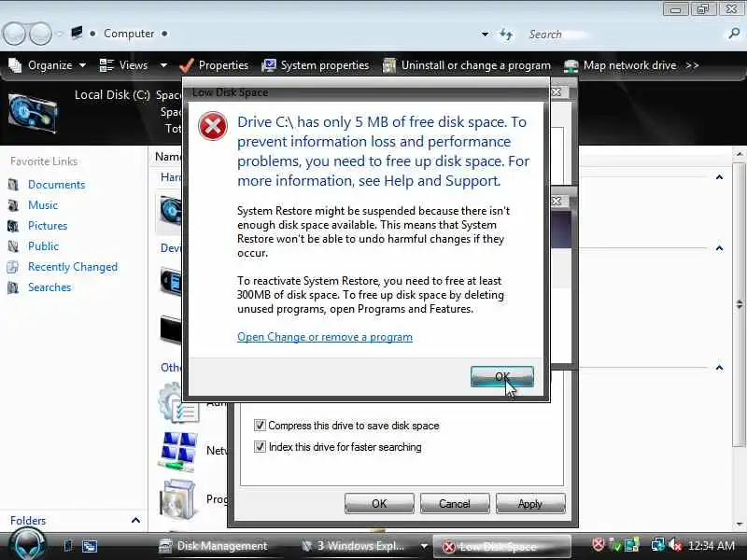Click the Refresh button
The image size is (747, 560).
[x=505, y=35]
